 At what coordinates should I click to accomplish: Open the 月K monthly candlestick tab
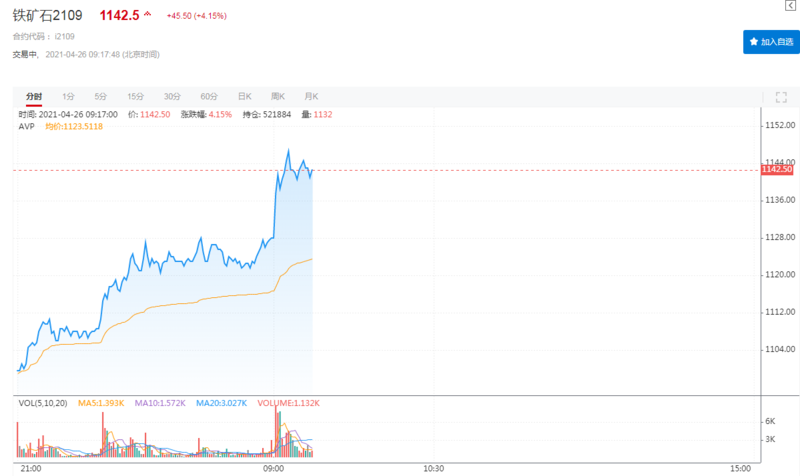310,96
